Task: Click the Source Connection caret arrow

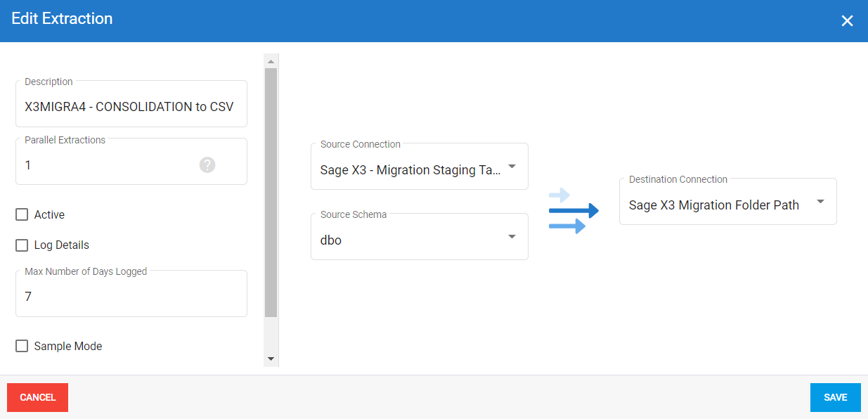Action: pyautogui.click(x=512, y=167)
